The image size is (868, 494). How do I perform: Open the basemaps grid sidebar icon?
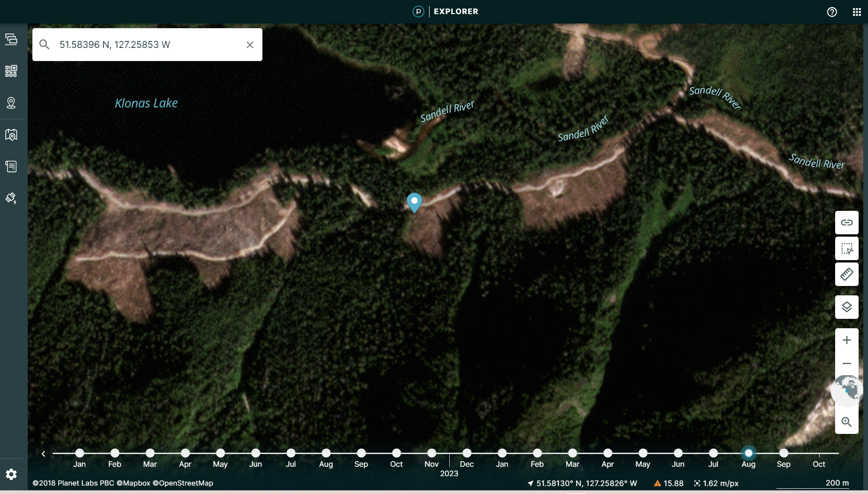point(11,71)
